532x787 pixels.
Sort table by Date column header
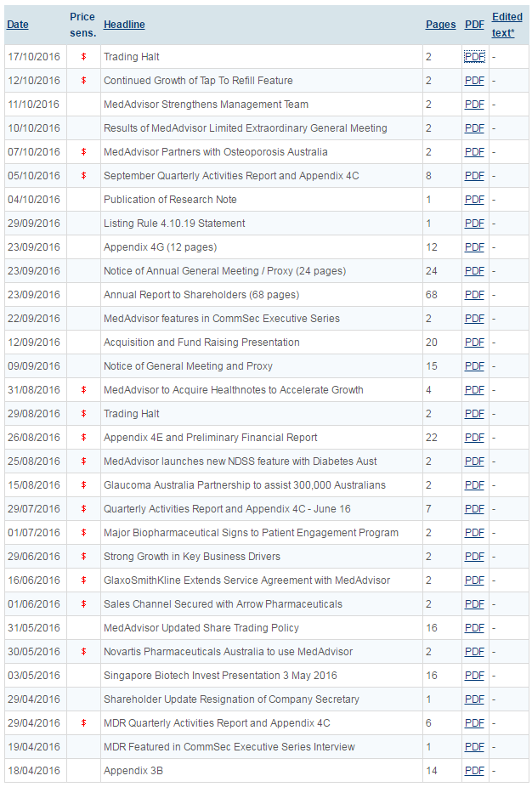pos(18,25)
